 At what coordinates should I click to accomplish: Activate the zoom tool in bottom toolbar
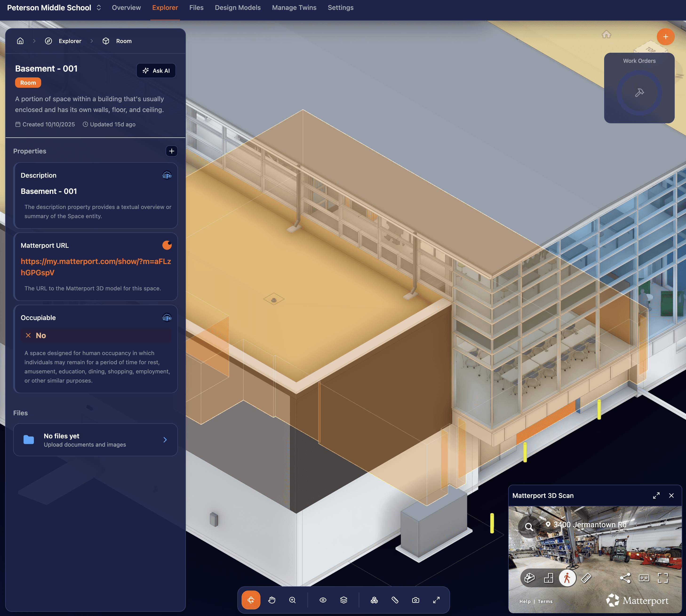[292, 600]
